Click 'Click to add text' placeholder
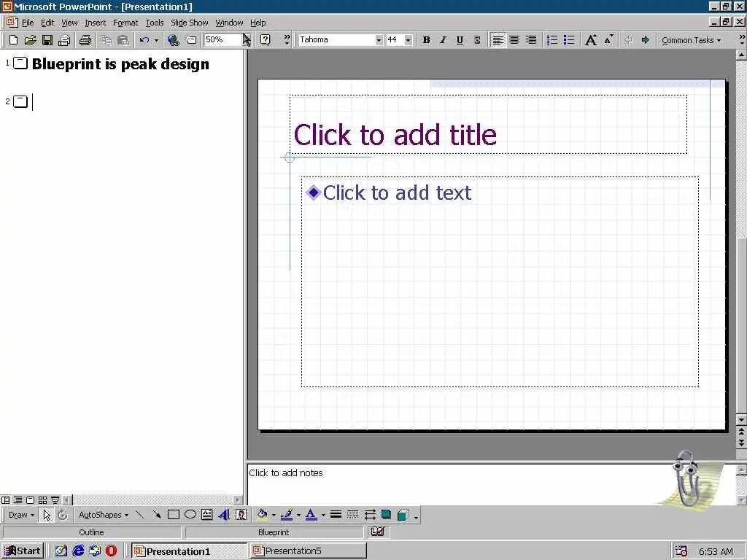 click(x=500, y=282)
